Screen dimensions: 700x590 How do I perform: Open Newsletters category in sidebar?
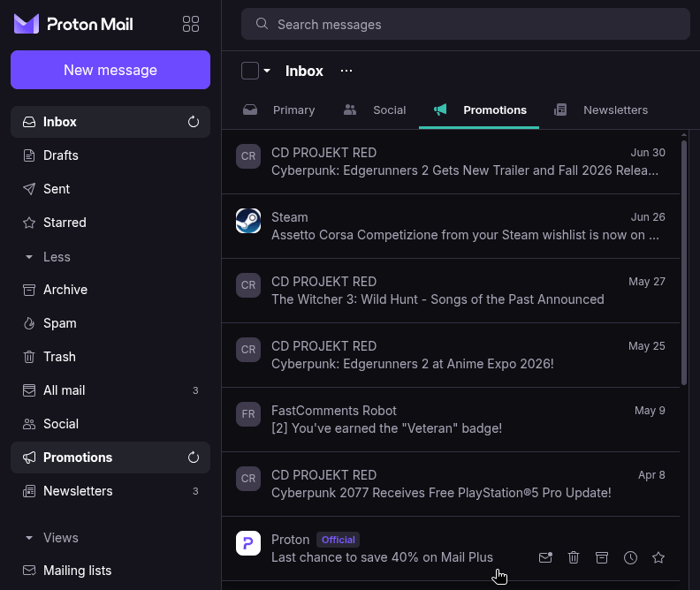point(110,491)
